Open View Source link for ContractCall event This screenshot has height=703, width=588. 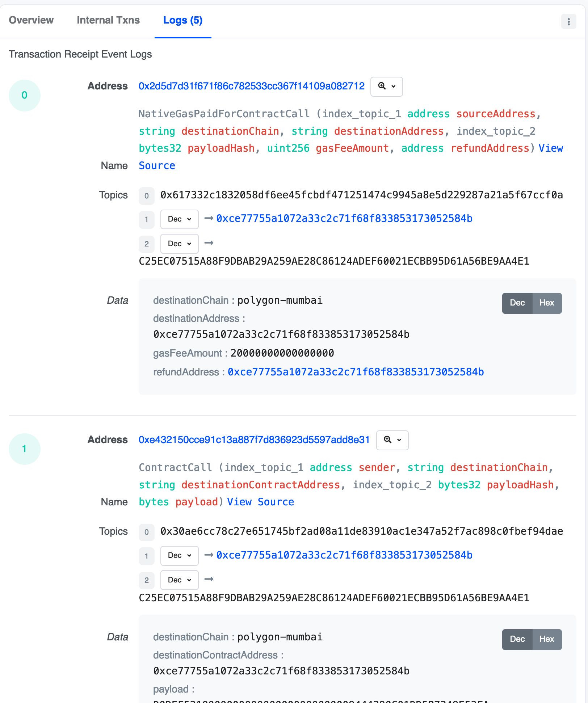(260, 502)
